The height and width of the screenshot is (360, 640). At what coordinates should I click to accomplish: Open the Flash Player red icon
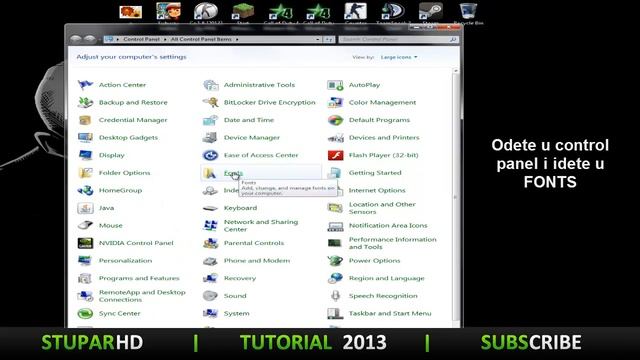[x=336, y=155]
